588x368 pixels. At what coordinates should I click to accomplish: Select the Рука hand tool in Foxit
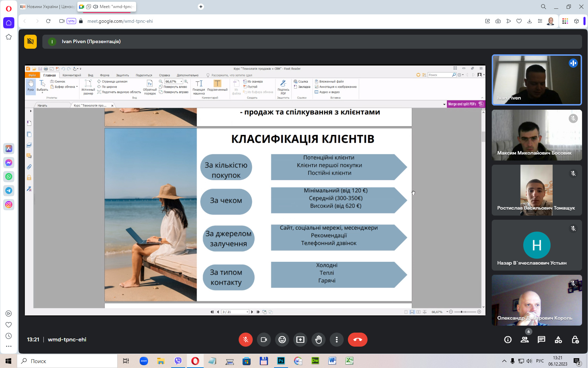click(x=30, y=86)
